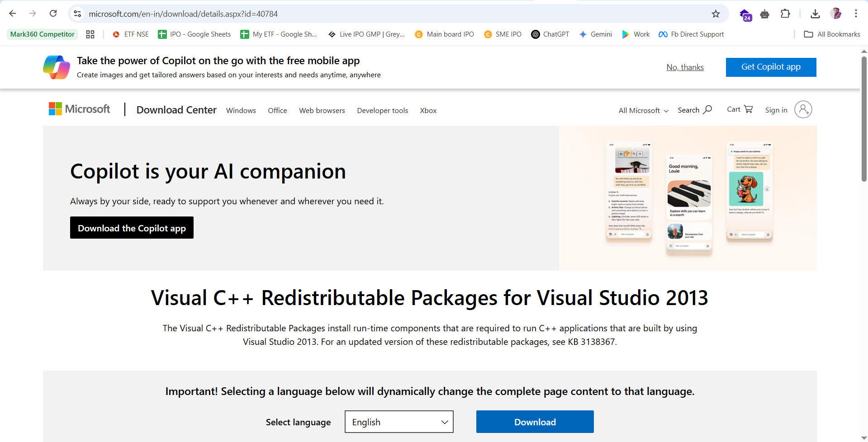The width and height of the screenshot is (868, 442).
Task: Open Fb Direct Support bookmark
Action: tap(691, 34)
